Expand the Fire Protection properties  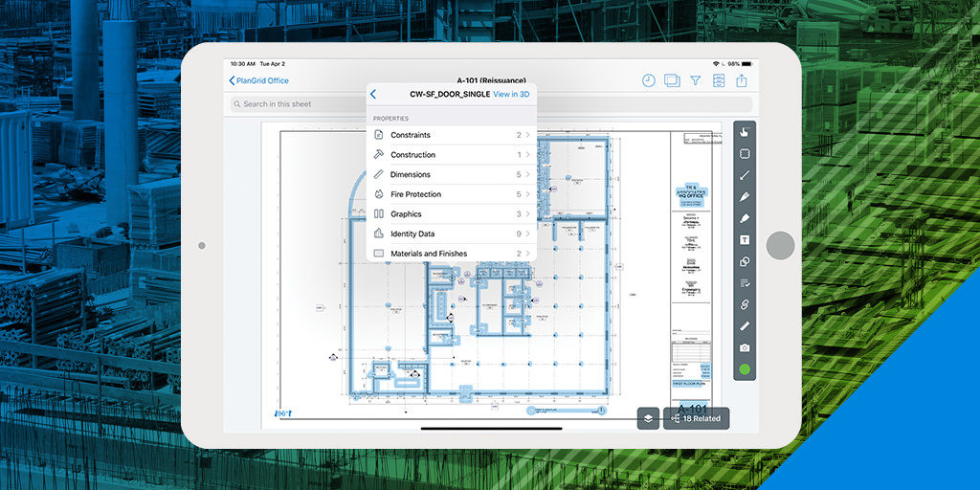[452, 194]
